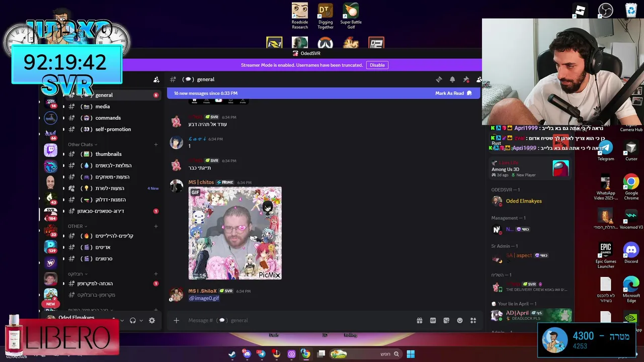Open Microsoft Edge desktop shortcut

coord(631,290)
